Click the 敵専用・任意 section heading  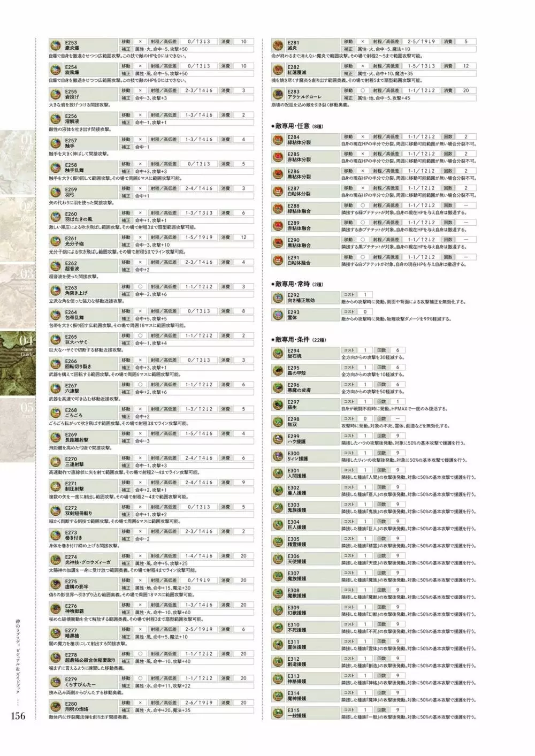(x=296, y=126)
